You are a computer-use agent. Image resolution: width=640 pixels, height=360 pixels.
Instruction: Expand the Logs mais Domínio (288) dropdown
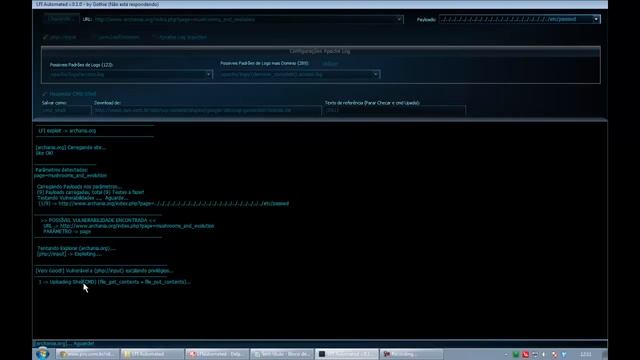[x=376, y=74]
